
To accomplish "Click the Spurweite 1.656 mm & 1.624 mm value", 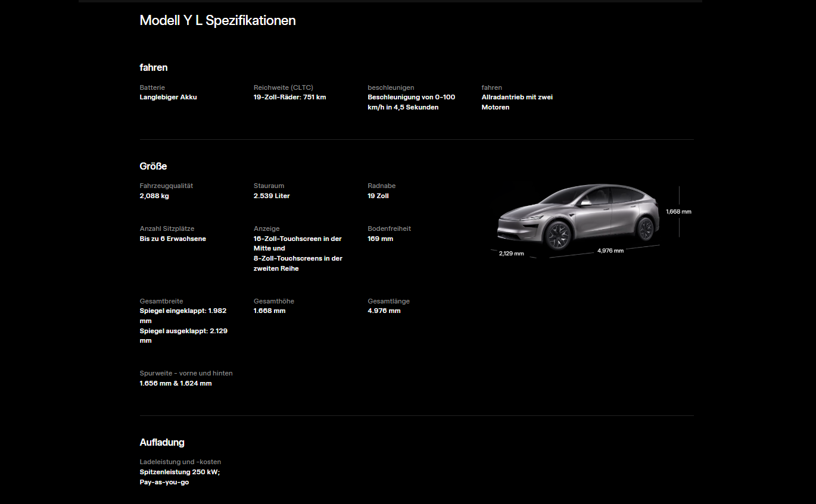I will click(176, 383).
